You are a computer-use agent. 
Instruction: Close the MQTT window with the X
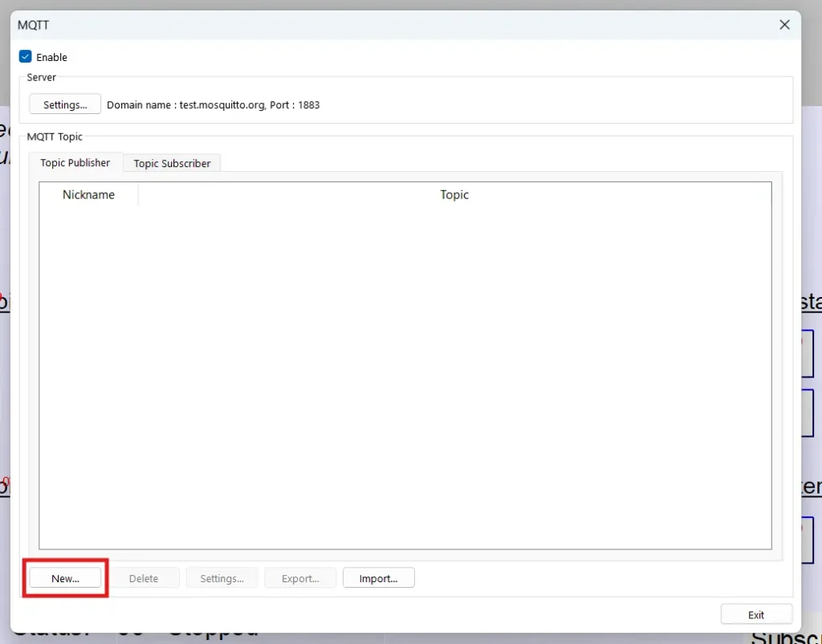click(784, 25)
